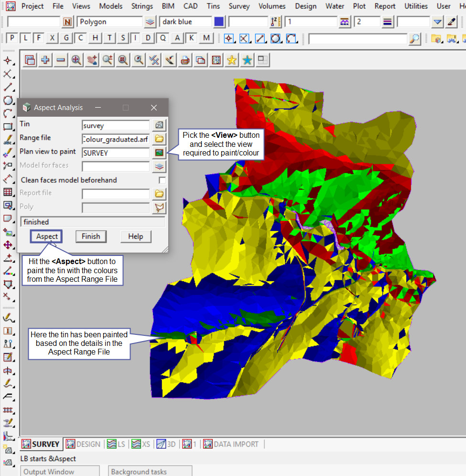Expand the blue down-arrow dropdown in top toolbar

[x=438, y=22]
